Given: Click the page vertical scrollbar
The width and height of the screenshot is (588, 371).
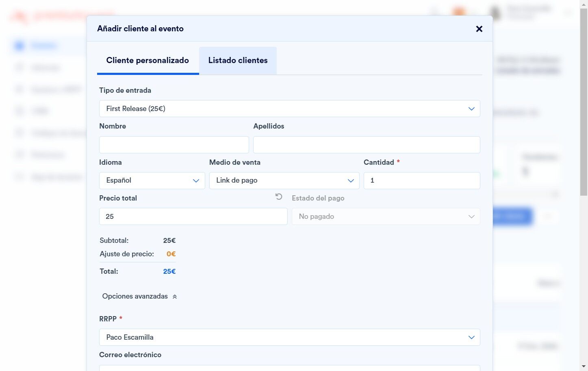Looking at the screenshot, I should [584, 185].
